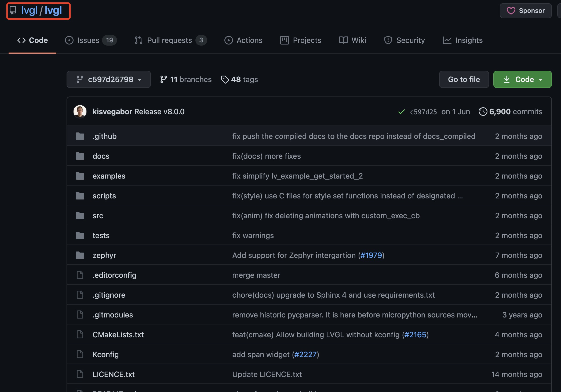Switch to the Code tab
The image size is (561, 392).
click(x=32, y=40)
